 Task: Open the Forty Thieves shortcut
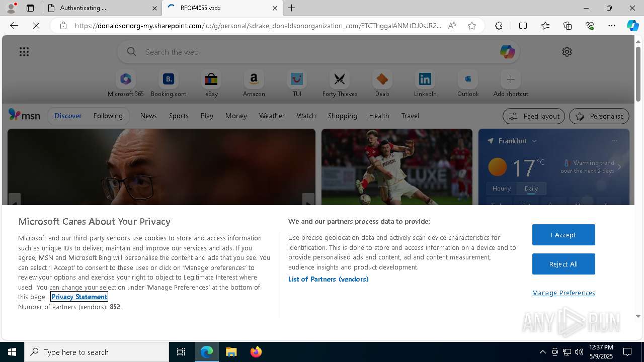[x=340, y=83]
